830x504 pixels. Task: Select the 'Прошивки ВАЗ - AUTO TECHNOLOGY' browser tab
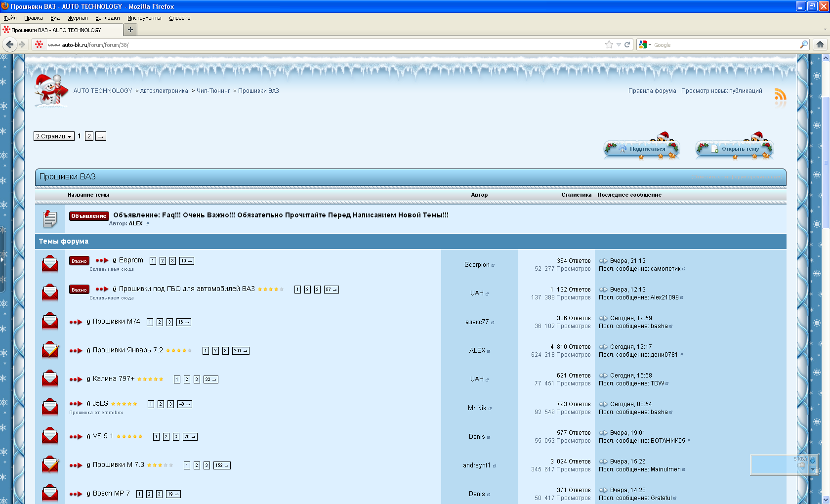61,30
